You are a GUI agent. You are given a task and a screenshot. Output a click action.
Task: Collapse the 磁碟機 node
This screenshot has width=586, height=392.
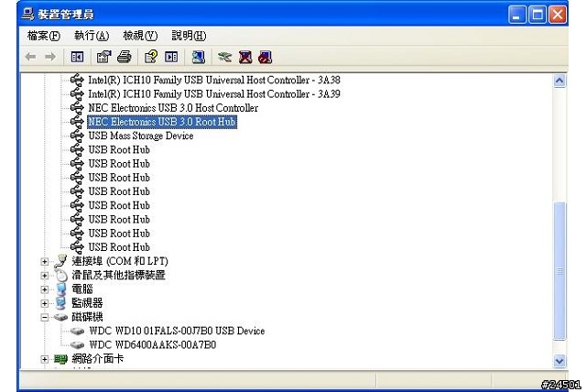coord(45,318)
